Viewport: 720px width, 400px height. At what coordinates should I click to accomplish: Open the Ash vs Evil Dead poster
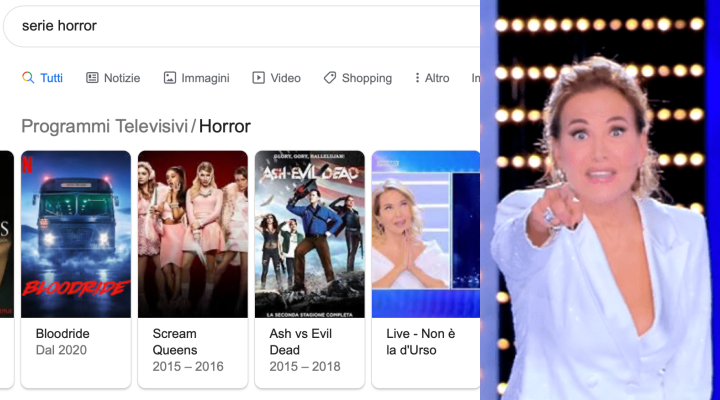[310, 234]
